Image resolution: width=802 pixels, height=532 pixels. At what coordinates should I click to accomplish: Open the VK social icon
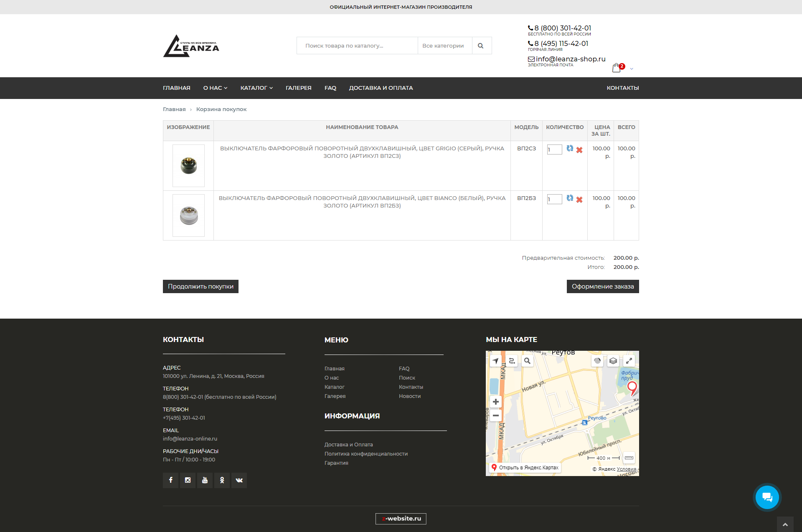click(x=239, y=480)
